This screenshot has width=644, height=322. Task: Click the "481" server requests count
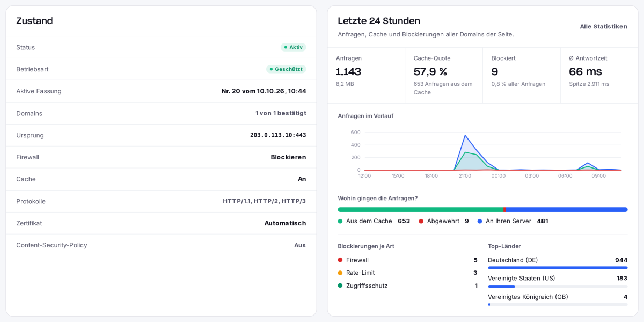point(543,221)
